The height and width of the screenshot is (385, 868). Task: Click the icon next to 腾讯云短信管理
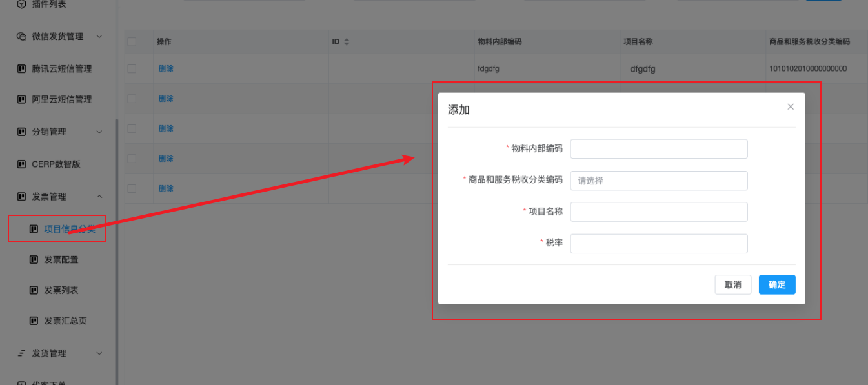pyautogui.click(x=22, y=69)
